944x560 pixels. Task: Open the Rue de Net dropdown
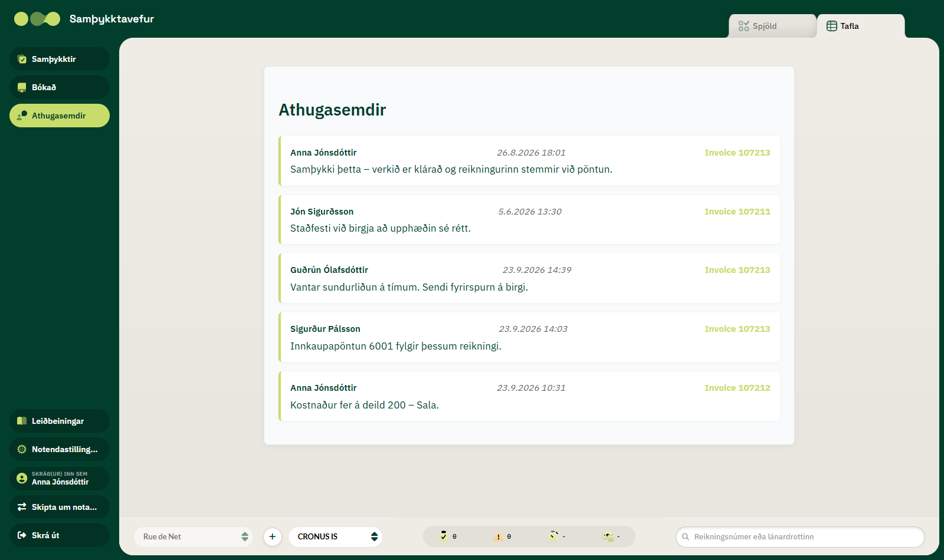[194, 536]
